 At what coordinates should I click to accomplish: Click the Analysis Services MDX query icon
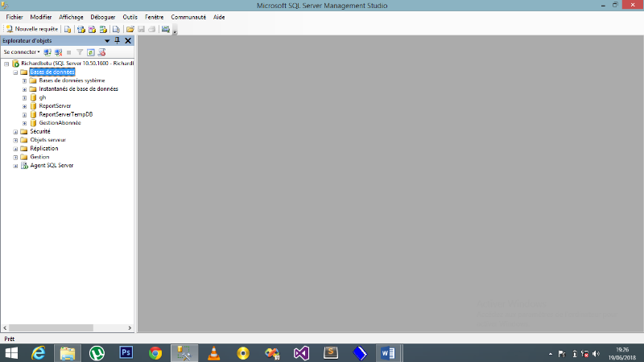pos(81,29)
